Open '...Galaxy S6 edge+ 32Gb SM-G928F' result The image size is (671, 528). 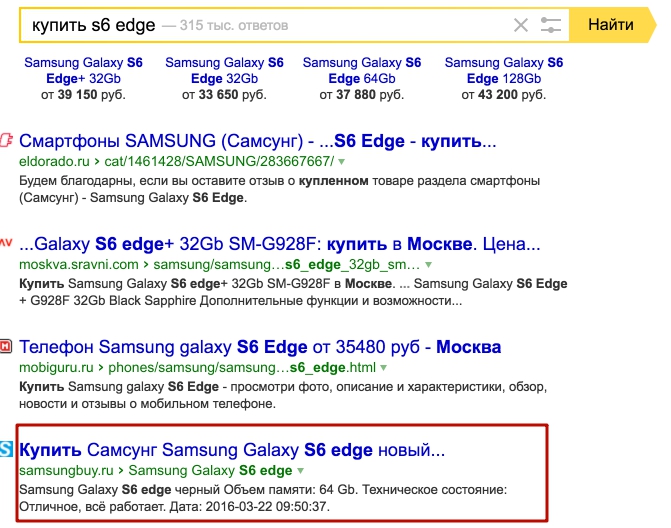(280, 243)
